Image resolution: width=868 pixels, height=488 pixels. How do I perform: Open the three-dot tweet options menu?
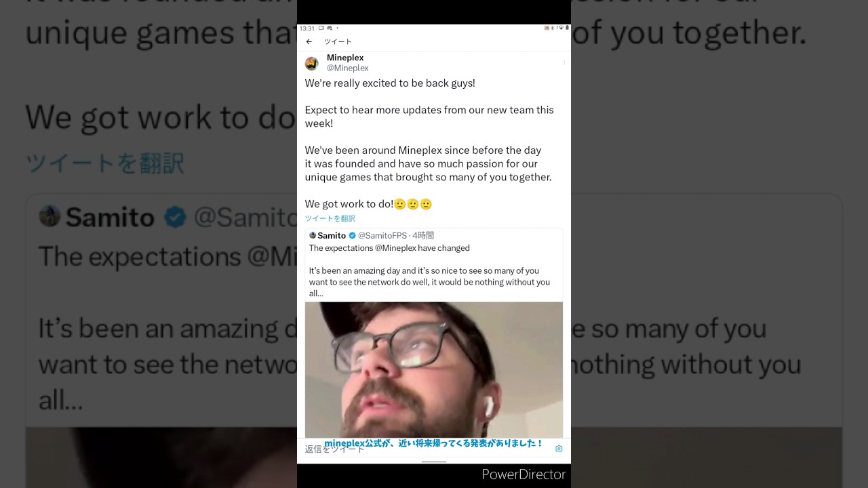[x=564, y=62]
